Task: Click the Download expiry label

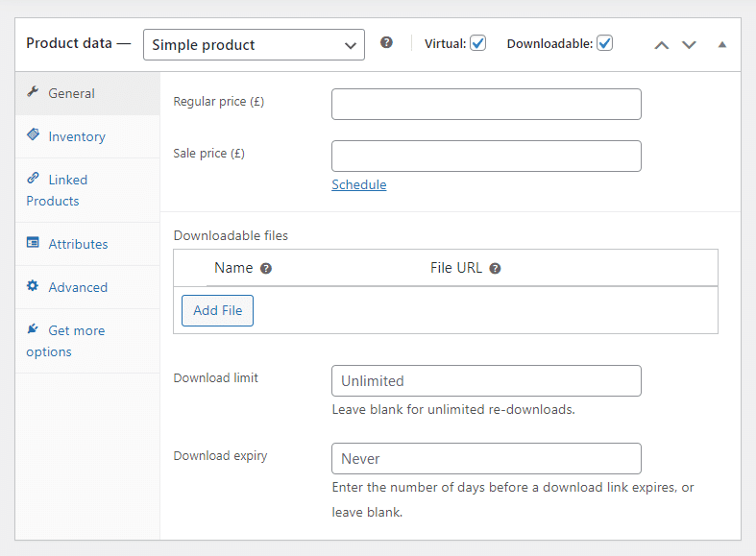Action: pyautogui.click(x=220, y=456)
